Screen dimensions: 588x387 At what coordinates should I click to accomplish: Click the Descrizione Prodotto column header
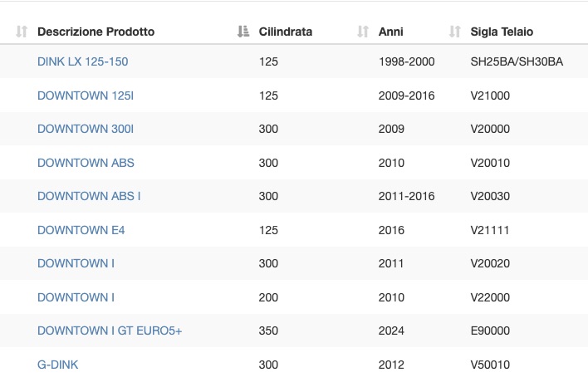(x=96, y=32)
